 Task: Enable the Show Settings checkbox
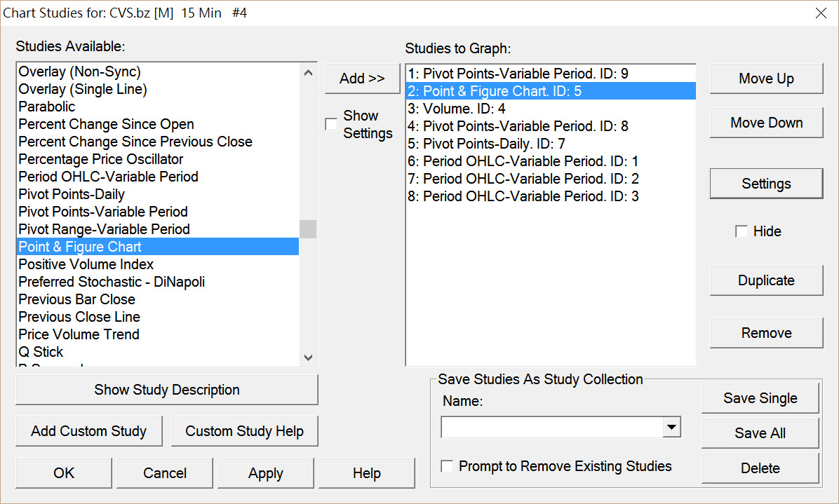[x=331, y=125]
